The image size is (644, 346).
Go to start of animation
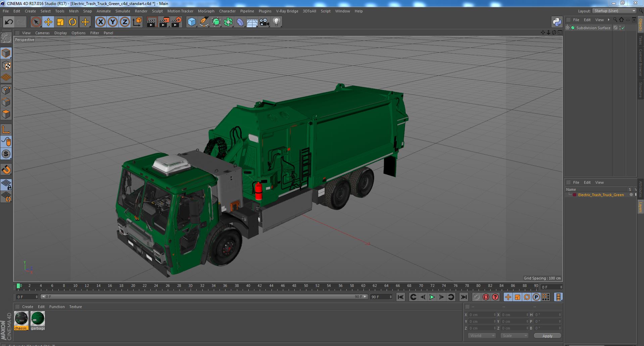[400, 297]
